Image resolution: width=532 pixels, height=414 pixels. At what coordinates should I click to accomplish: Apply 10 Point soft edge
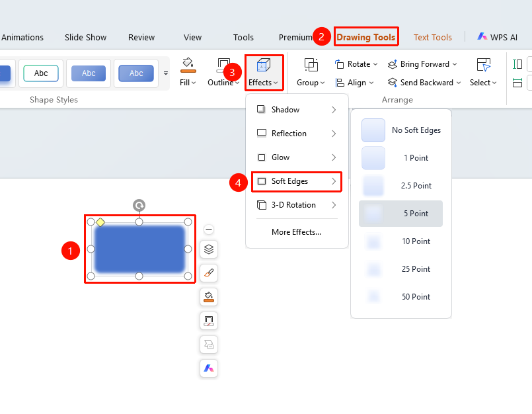click(x=401, y=241)
